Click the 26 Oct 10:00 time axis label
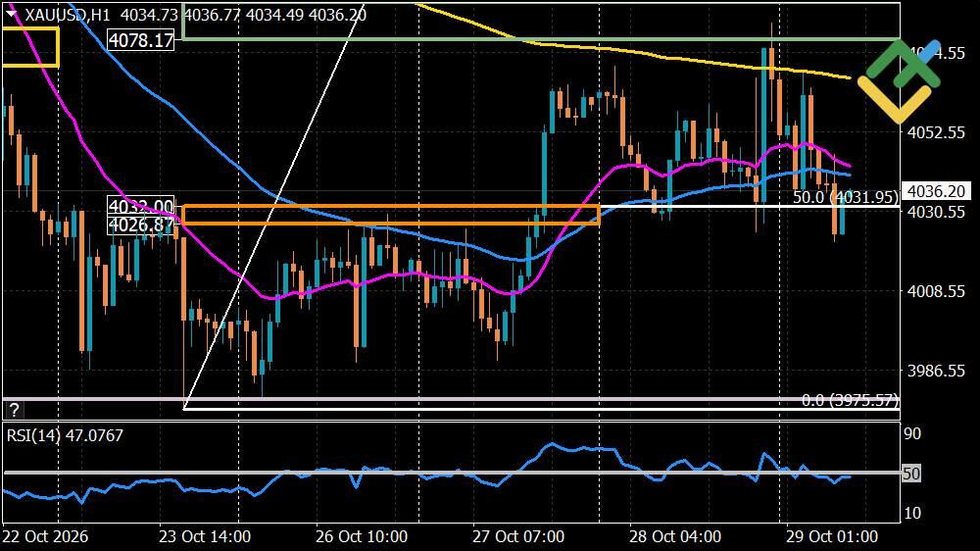 pyautogui.click(x=362, y=536)
